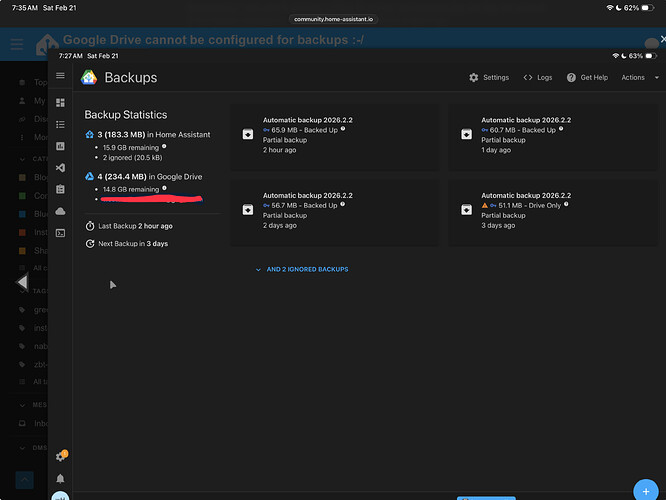Open the Home Assistant sidebar hamburger menu

pos(60,76)
